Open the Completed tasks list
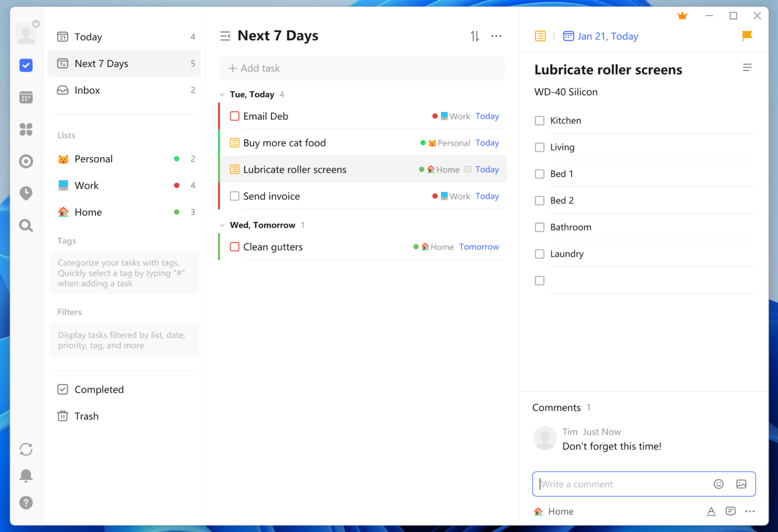Image resolution: width=778 pixels, height=532 pixels. 99,389
